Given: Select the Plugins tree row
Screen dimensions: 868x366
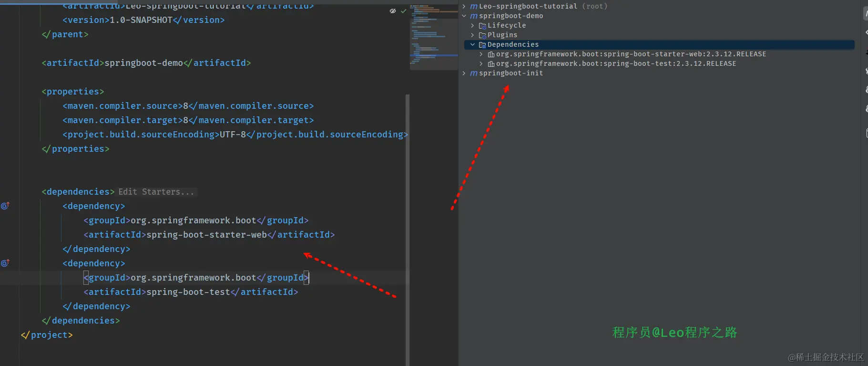Looking at the screenshot, I should coord(659,35).
